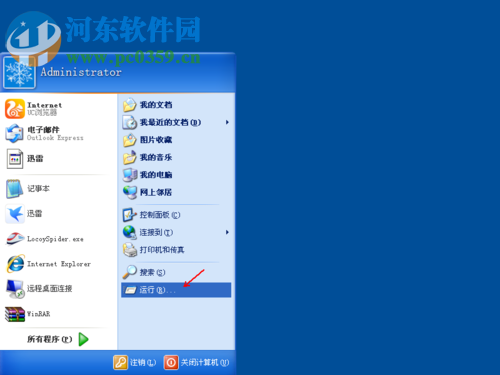This screenshot has width=500, height=375.
Task: Open Outlook Express email icon
Action: tap(14, 133)
